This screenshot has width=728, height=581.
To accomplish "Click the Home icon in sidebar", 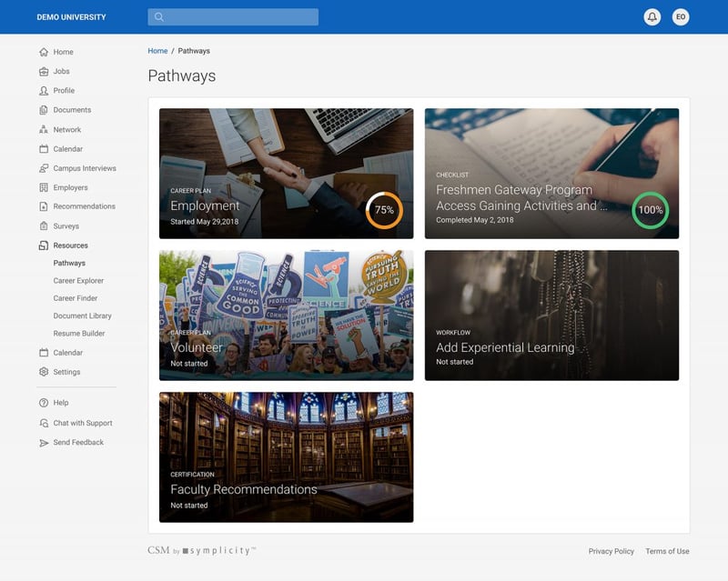I will 44,52.
